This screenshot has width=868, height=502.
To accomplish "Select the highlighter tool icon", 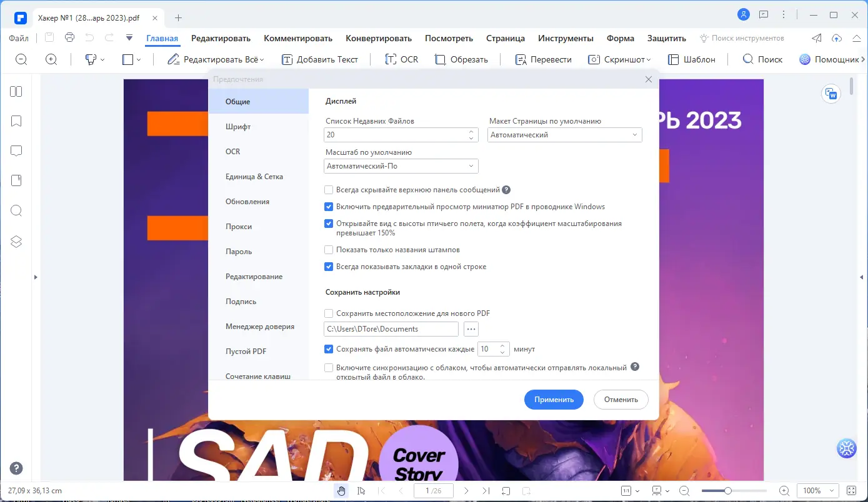I will (x=91, y=59).
